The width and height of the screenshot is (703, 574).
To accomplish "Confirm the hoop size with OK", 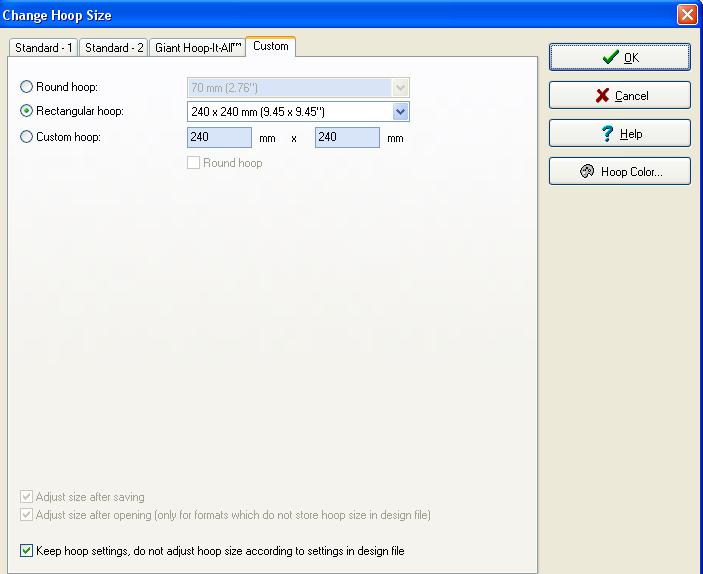I will [620, 57].
